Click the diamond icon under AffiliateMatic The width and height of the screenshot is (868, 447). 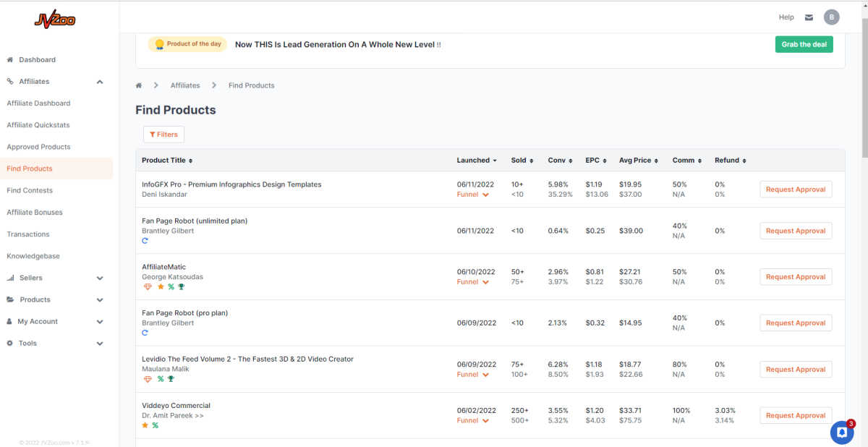[x=148, y=286]
